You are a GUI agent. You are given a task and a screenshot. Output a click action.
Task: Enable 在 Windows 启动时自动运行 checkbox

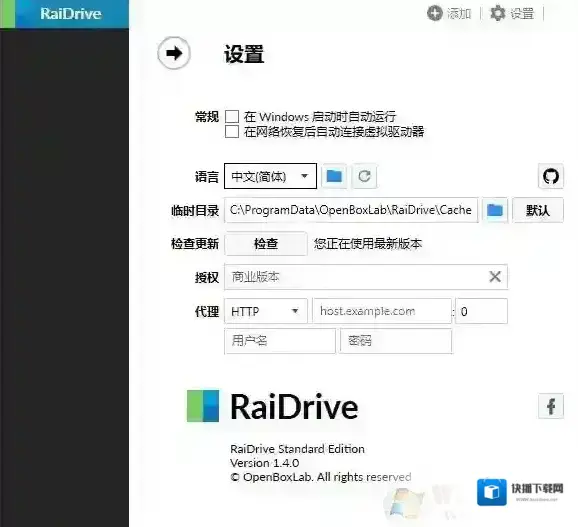pos(232,116)
